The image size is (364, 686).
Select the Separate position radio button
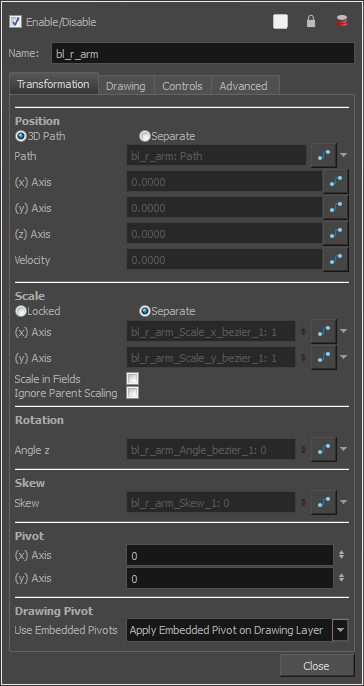coord(144,136)
